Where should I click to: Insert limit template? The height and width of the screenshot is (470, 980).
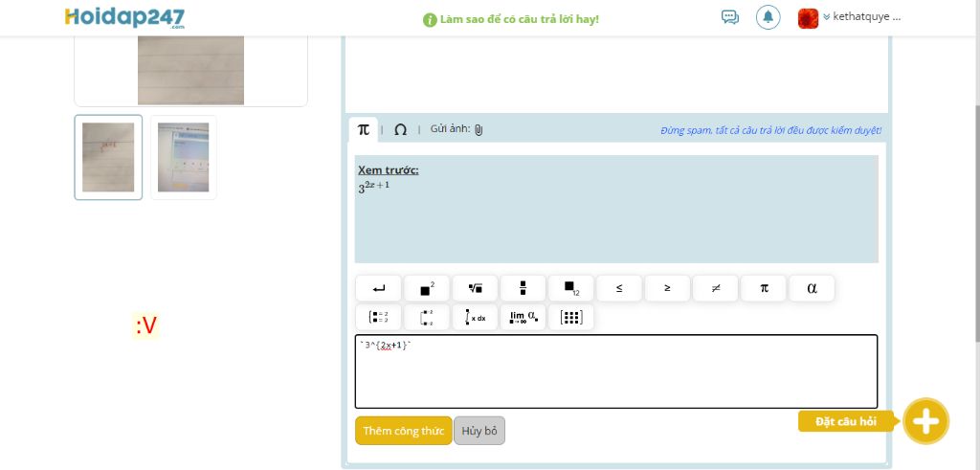tap(523, 317)
